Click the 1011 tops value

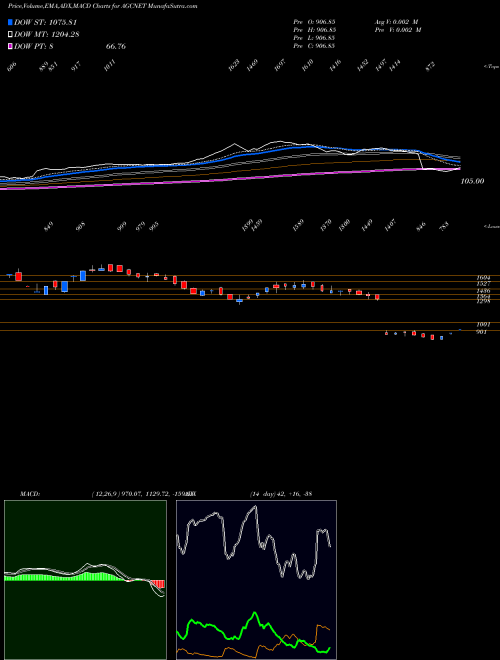click(109, 65)
